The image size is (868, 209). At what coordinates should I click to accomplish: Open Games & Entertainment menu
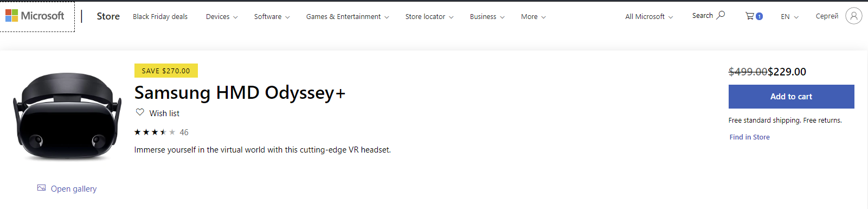point(348,17)
